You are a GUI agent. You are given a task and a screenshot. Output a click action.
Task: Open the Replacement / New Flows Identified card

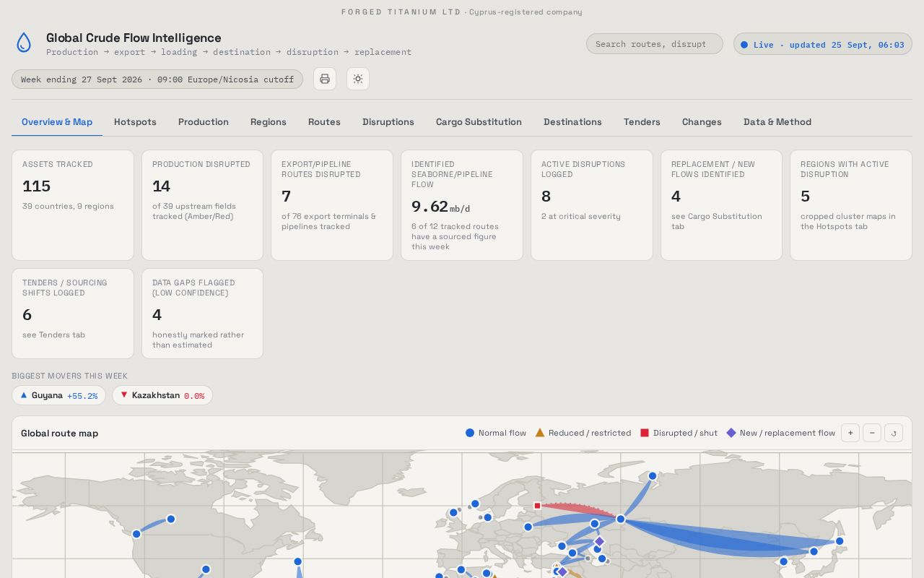(x=721, y=205)
